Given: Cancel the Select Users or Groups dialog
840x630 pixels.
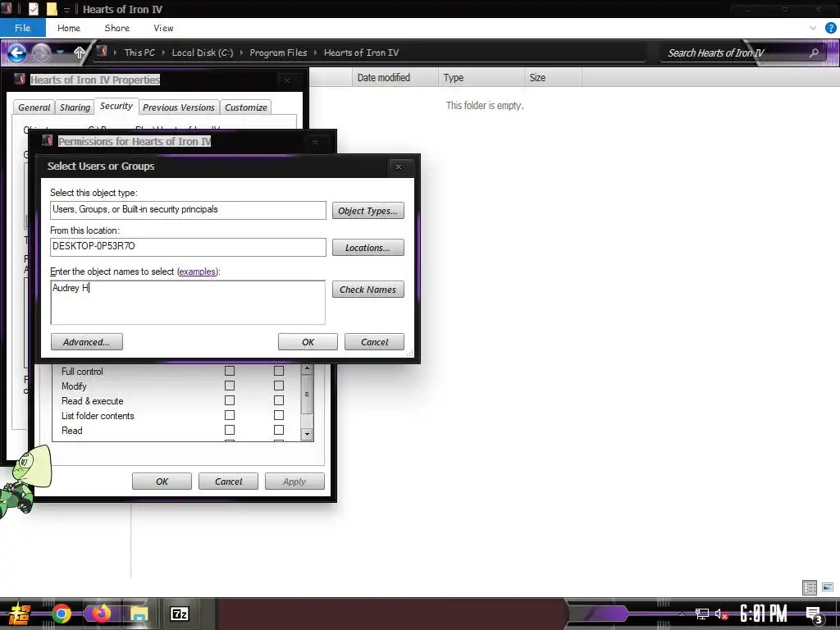Looking at the screenshot, I should click(x=374, y=342).
